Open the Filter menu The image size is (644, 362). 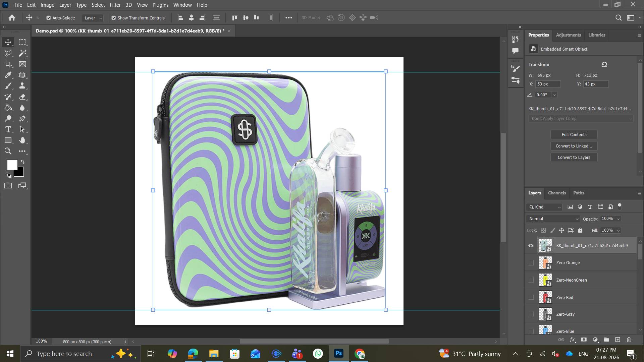pyautogui.click(x=115, y=5)
